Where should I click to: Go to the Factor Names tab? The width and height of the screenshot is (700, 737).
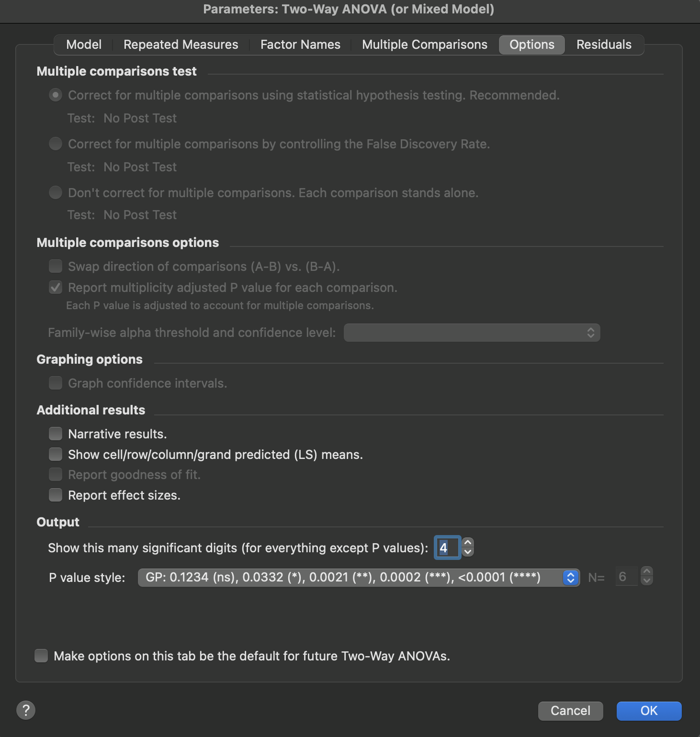pos(300,45)
